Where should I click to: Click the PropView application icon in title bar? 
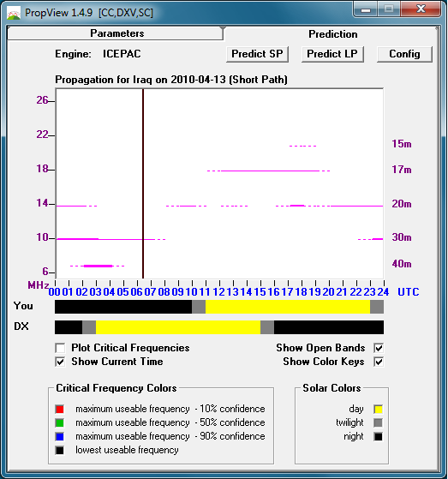coord(14,13)
